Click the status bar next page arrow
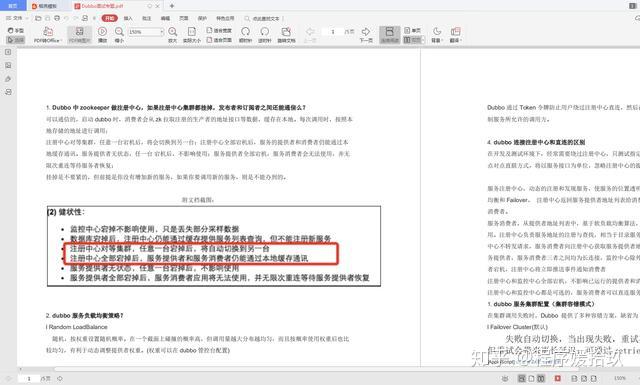This screenshot has height=385, width=640. tap(60, 379)
